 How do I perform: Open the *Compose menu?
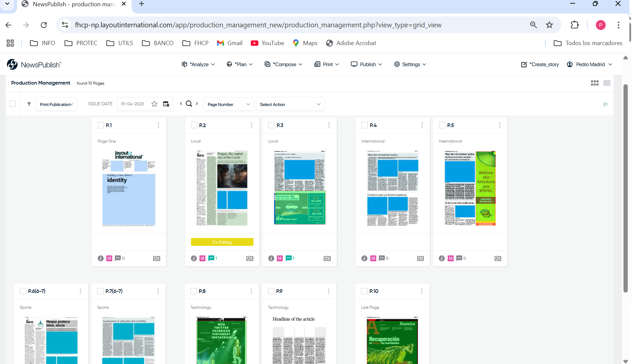[283, 65]
